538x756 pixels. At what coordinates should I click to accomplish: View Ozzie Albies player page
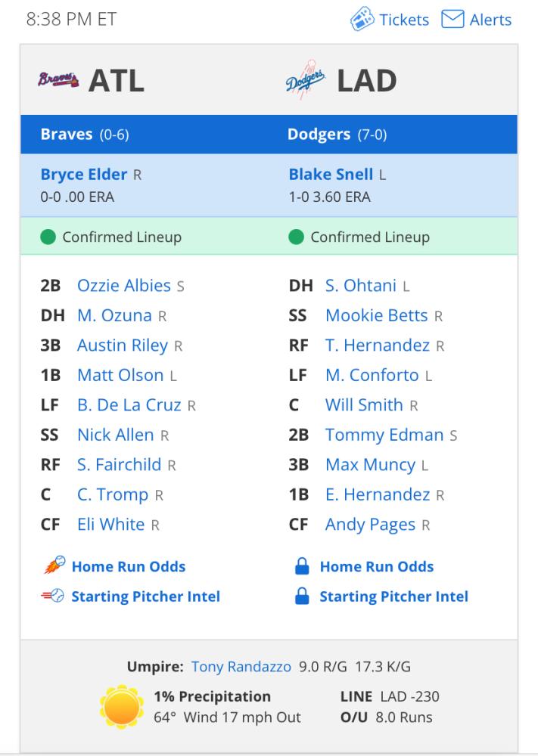[124, 286]
